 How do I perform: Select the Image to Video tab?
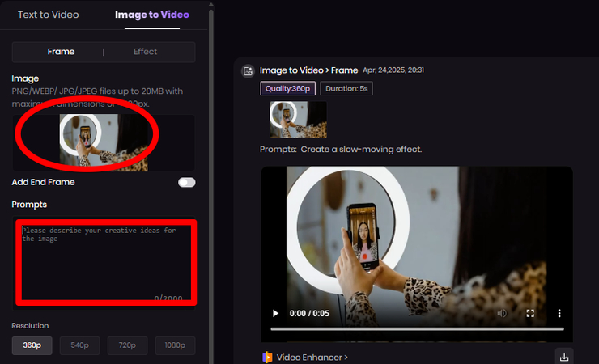click(x=152, y=15)
